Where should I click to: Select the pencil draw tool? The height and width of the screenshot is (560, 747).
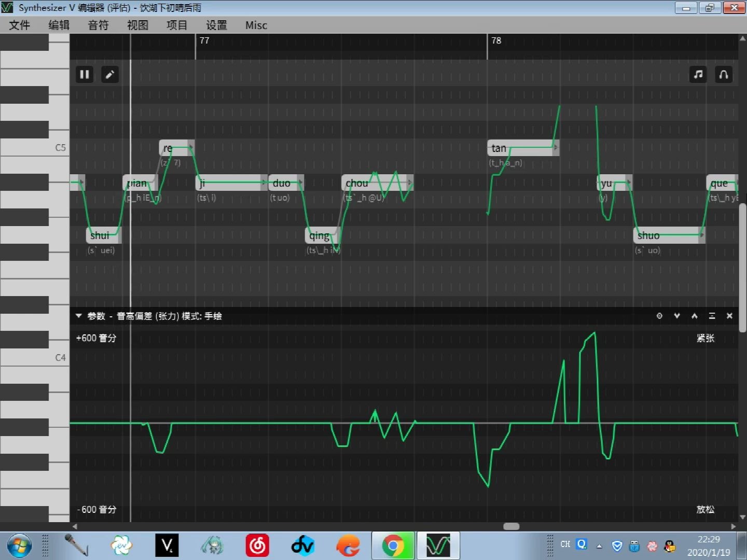pos(109,75)
